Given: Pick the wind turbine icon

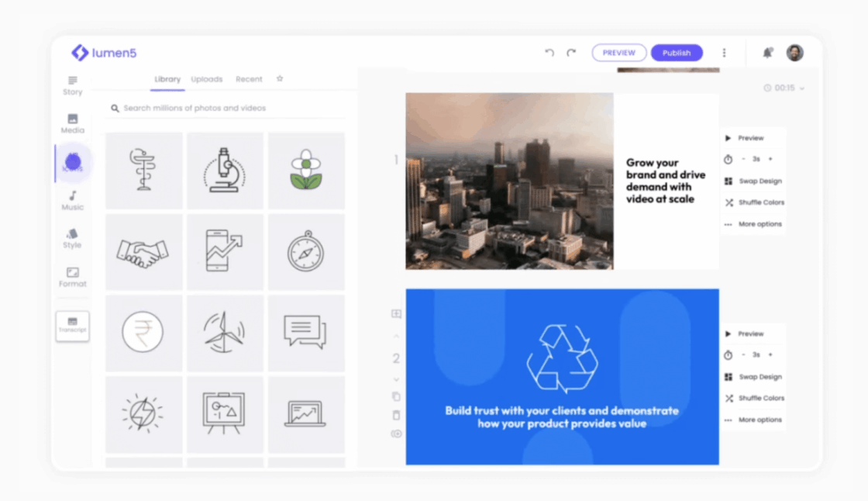Looking at the screenshot, I should point(225,332).
